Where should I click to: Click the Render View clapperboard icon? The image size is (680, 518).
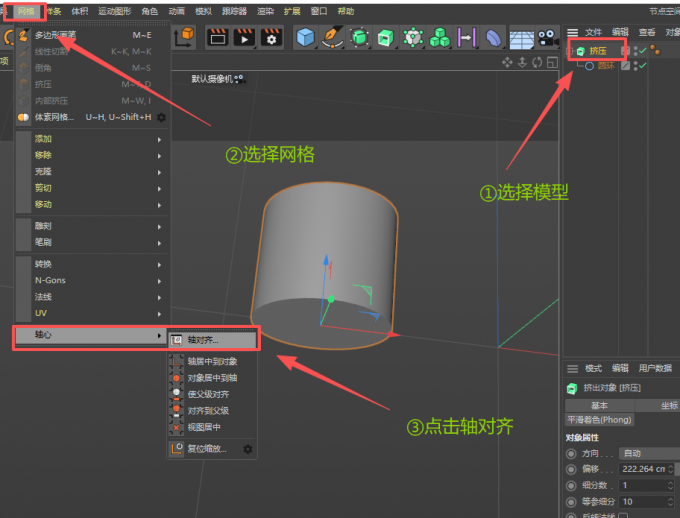point(217,38)
